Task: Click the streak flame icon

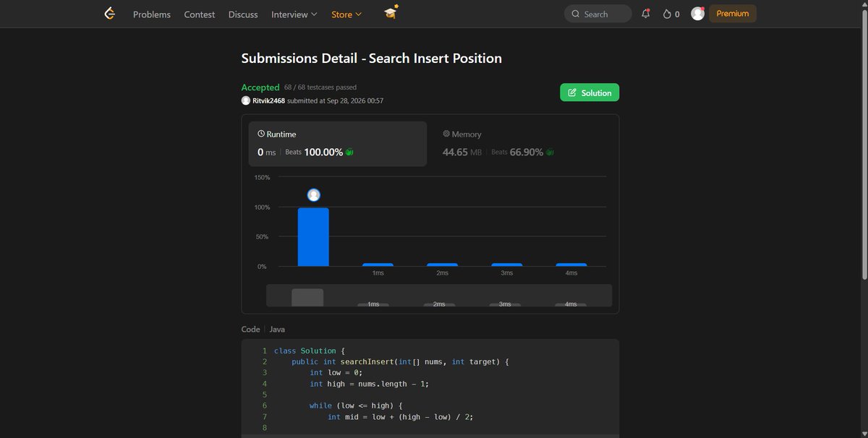Action: coord(667,14)
